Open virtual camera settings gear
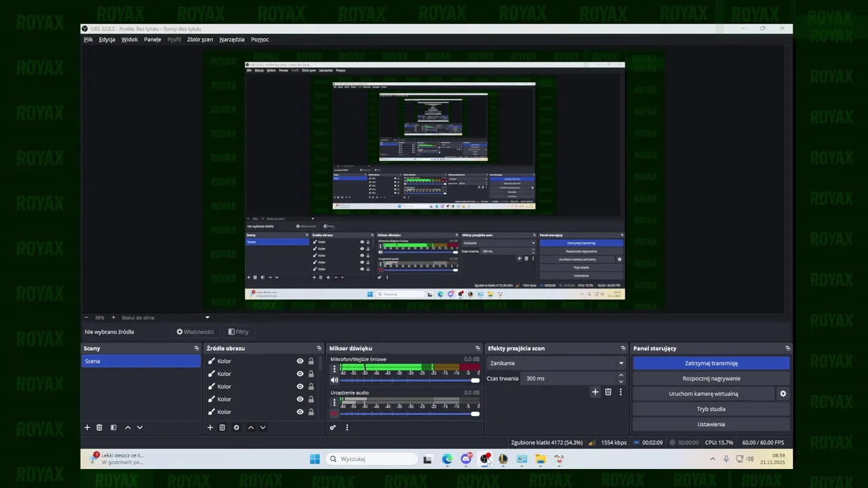 coord(783,394)
